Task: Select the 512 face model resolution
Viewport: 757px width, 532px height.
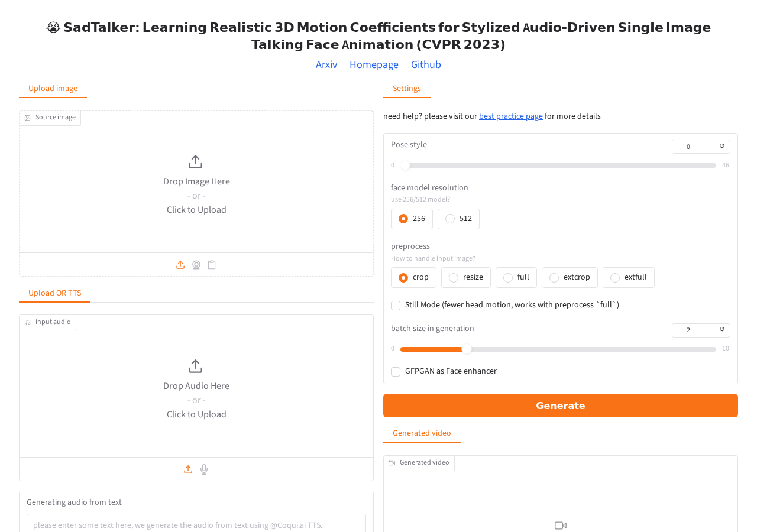Action: (458, 219)
